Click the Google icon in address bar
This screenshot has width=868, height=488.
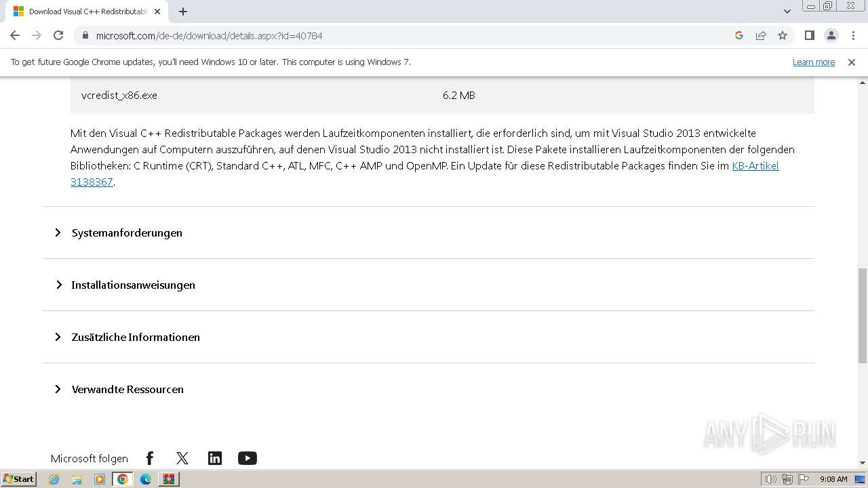pos(739,35)
